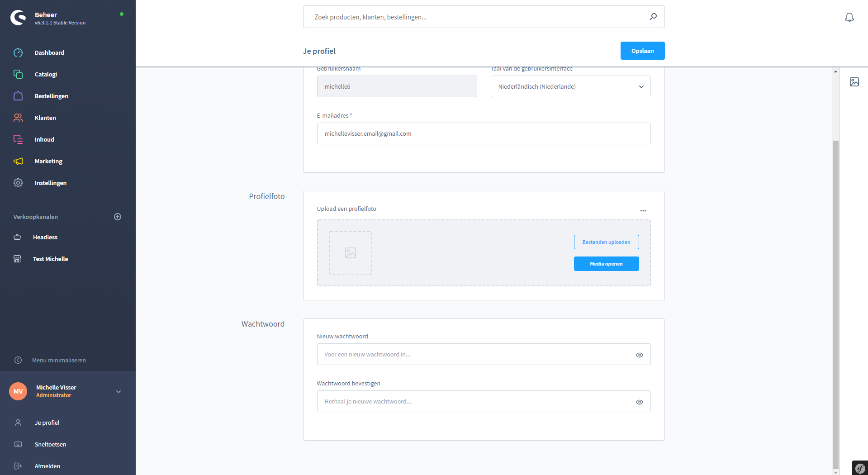Open the interface language dropdown
The image size is (868, 475).
coord(570,86)
